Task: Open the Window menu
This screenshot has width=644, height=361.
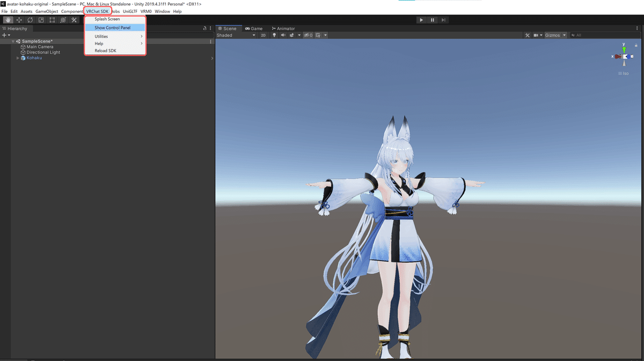Action: [162, 11]
